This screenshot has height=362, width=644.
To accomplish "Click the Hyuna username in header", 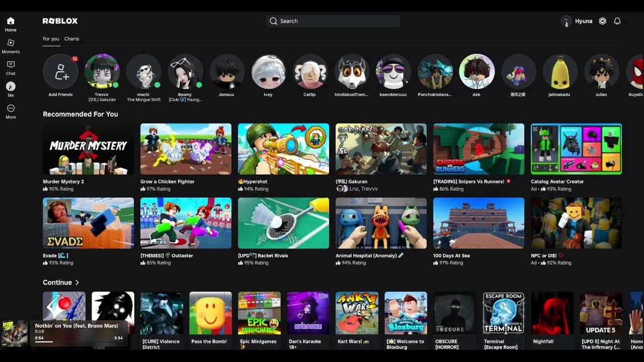I will (x=584, y=21).
